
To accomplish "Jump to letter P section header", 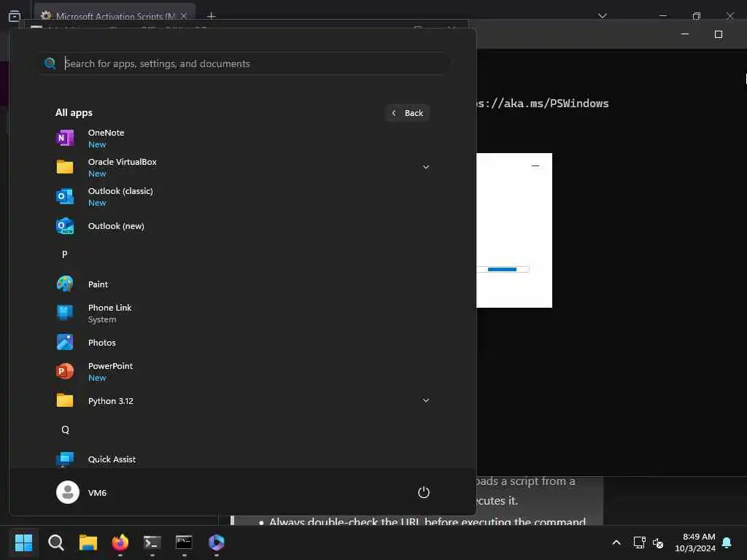I will [x=65, y=254].
